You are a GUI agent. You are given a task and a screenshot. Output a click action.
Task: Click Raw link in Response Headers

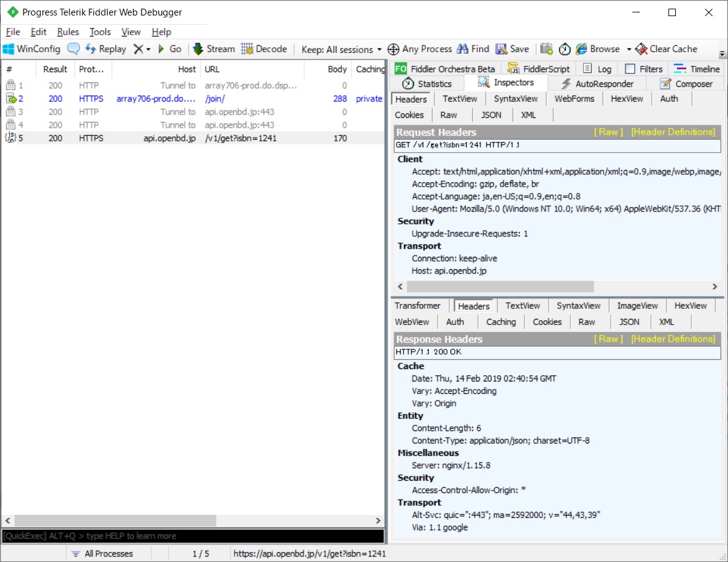[x=608, y=339]
